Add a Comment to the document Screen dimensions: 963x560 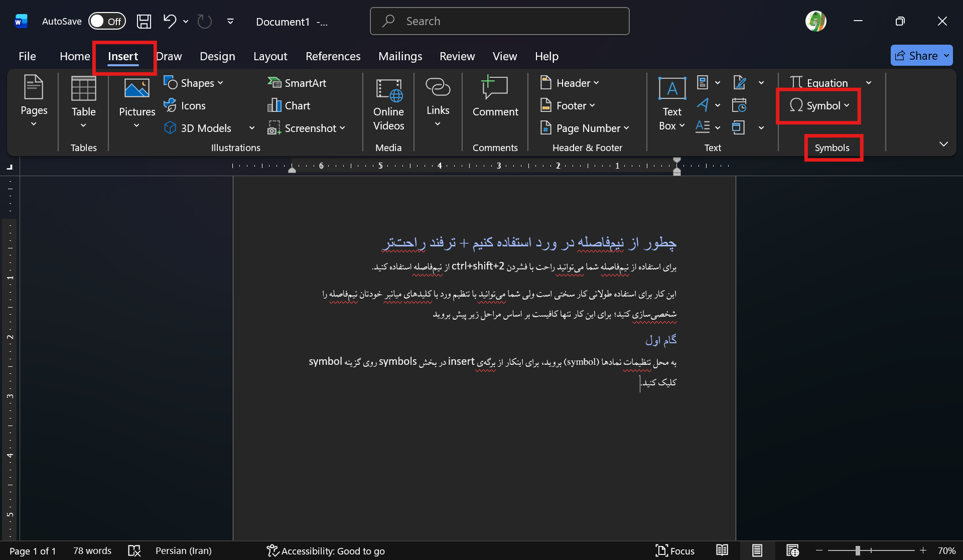(x=494, y=98)
